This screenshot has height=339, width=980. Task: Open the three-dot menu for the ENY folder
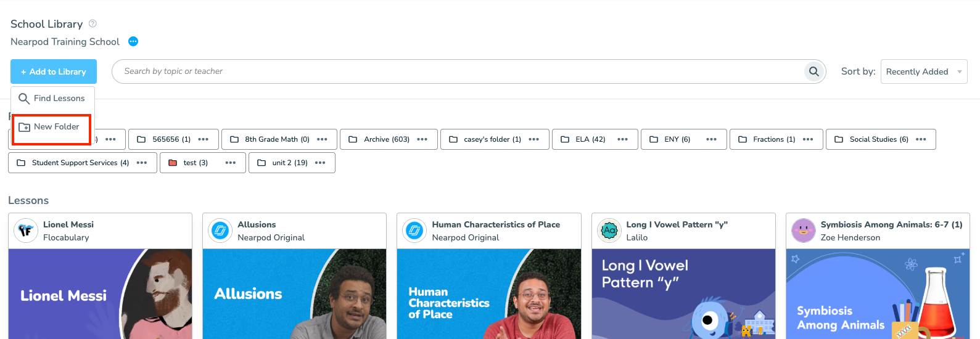pos(712,139)
